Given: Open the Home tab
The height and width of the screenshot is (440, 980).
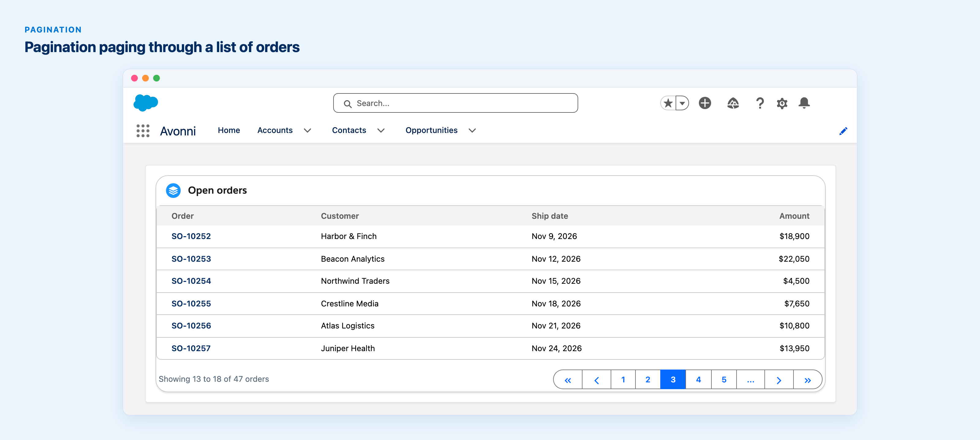Looking at the screenshot, I should tap(229, 130).
